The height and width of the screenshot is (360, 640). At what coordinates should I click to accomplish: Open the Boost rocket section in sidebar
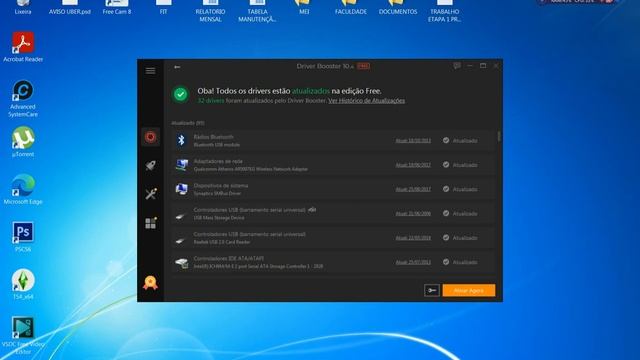(151, 165)
